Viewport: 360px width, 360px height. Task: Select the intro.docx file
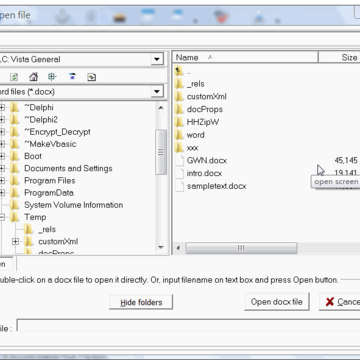[204, 173]
